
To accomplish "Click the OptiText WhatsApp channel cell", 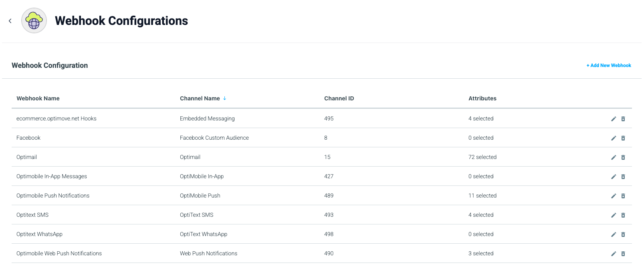I will coord(204,234).
